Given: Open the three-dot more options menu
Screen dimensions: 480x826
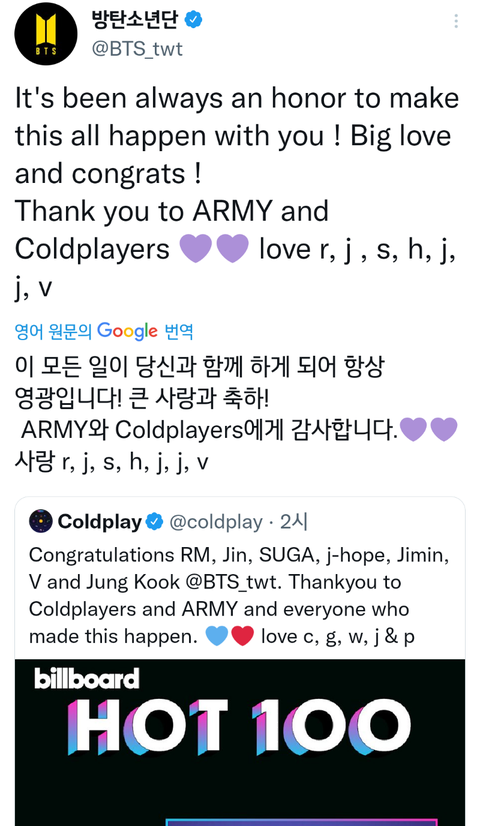Looking at the screenshot, I should point(455,21).
